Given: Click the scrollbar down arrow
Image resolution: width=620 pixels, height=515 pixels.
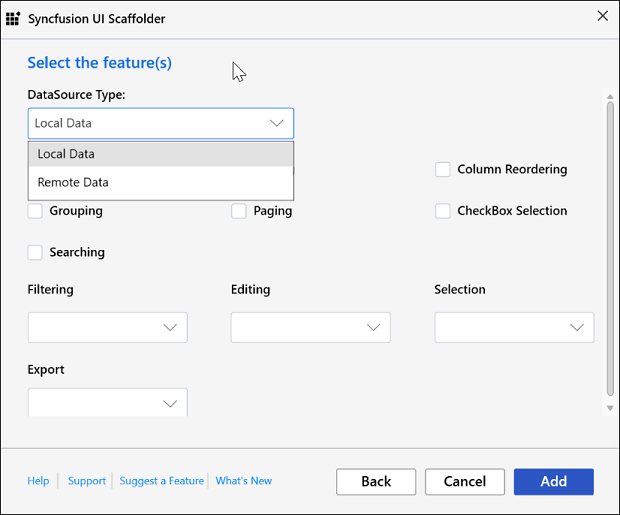Looking at the screenshot, I should click(x=610, y=408).
